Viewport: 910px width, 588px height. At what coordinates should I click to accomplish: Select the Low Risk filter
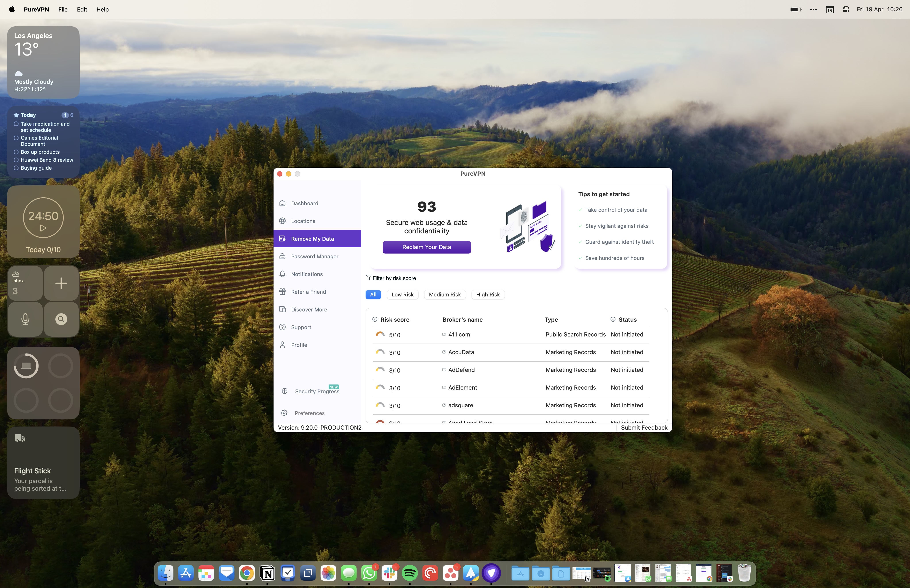[403, 294]
